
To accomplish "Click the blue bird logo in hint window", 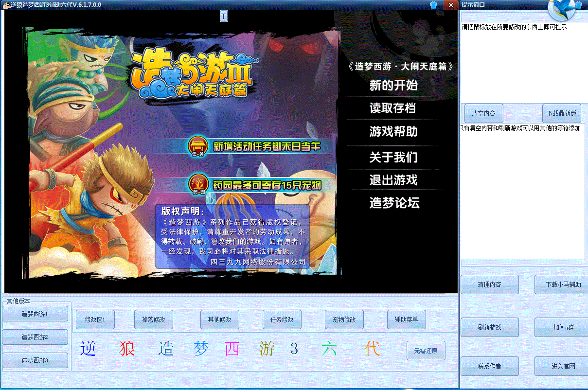I will click(x=564, y=8).
